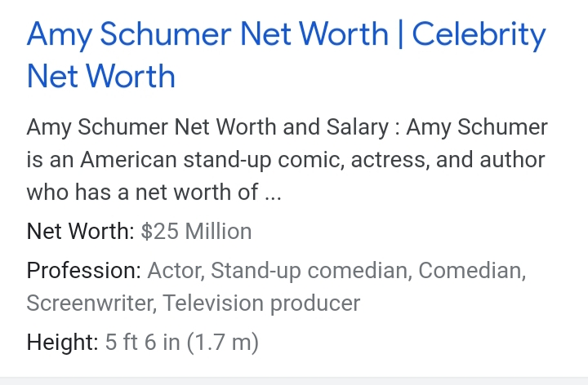Click the "Net Worth:" label
The image size is (588, 385).
[80, 232]
